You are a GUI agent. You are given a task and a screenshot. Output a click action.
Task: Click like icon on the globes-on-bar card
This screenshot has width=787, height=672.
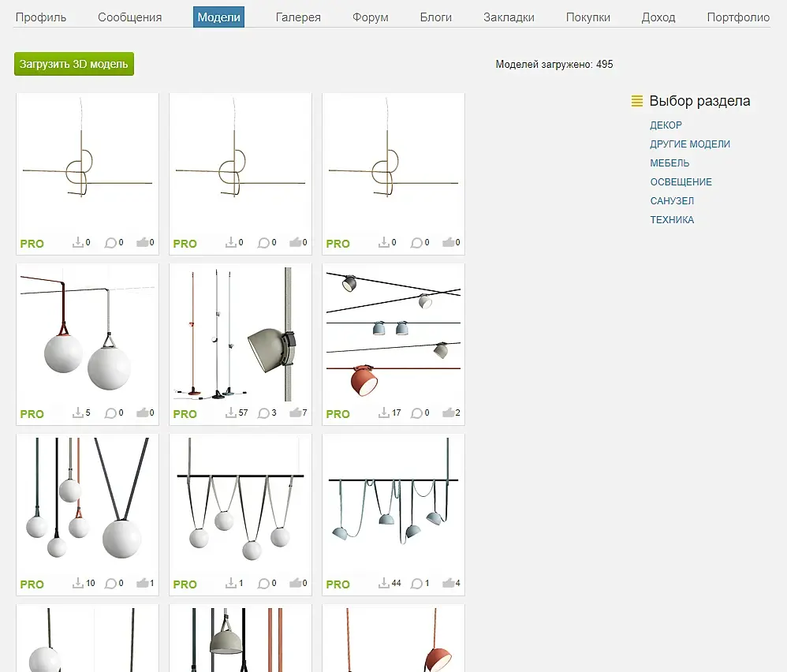[x=295, y=583]
